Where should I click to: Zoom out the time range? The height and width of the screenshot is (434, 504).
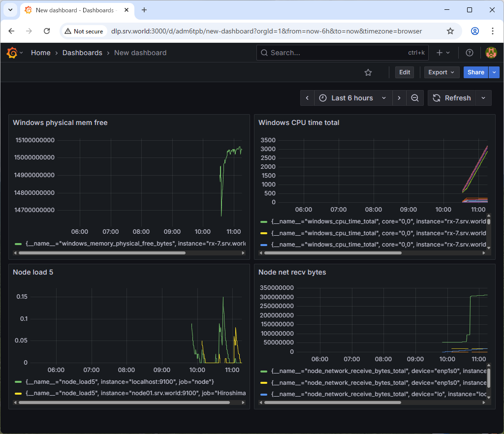pos(415,98)
